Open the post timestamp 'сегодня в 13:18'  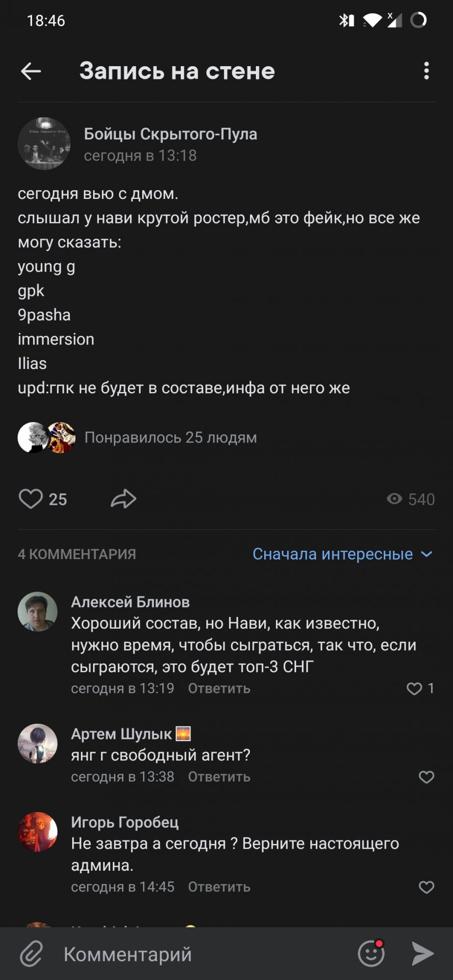tap(140, 156)
